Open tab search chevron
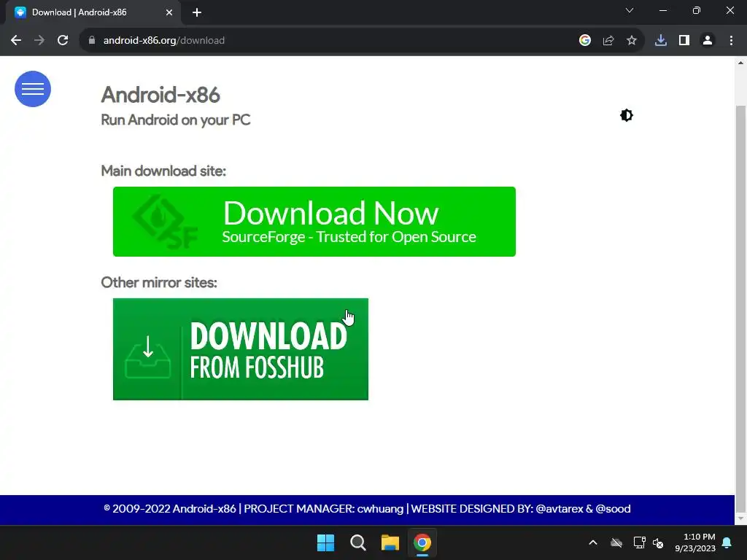The image size is (747, 560). tap(630, 10)
